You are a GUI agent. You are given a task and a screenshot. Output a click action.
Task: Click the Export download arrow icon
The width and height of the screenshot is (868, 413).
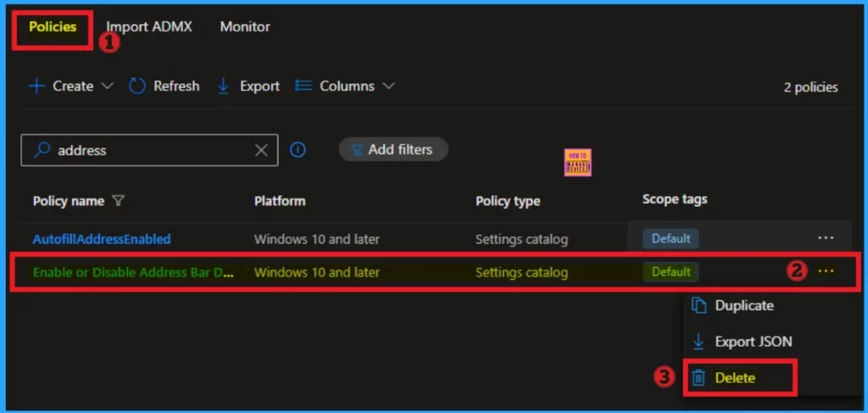click(224, 87)
